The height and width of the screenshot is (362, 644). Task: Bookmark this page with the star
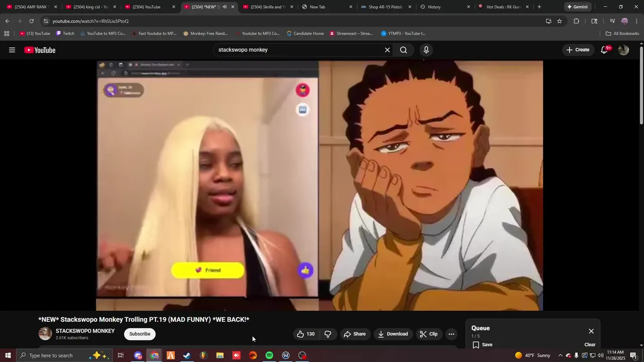tap(559, 21)
